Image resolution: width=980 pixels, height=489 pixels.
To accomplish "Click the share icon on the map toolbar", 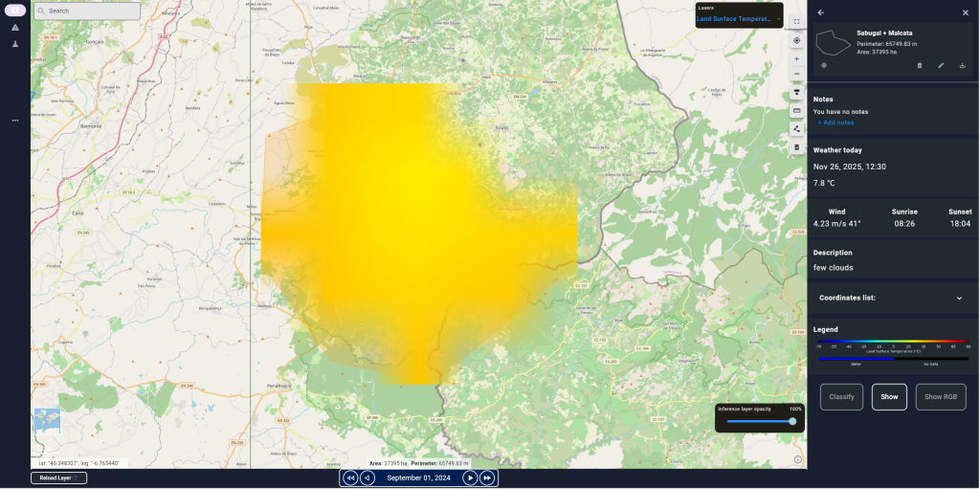I will click(796, 128).
